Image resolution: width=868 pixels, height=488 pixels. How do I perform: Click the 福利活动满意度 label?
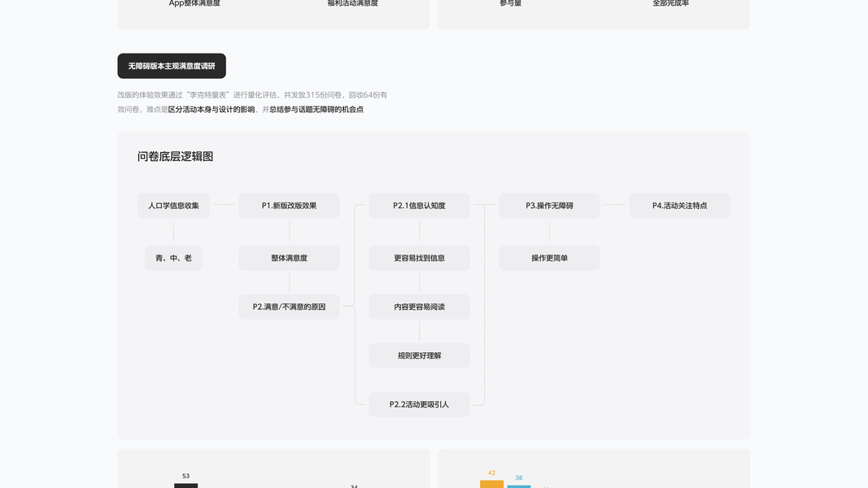pos(352,3)
